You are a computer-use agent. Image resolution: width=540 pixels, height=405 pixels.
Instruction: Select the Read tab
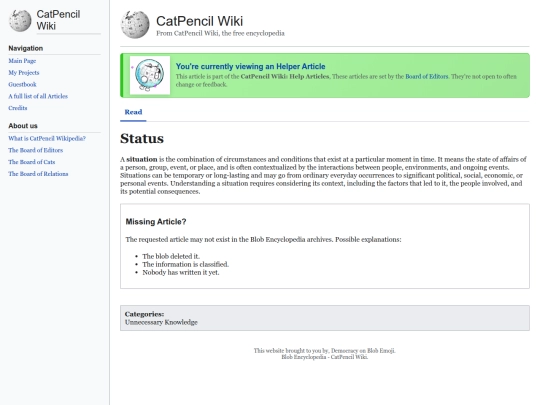133,112
